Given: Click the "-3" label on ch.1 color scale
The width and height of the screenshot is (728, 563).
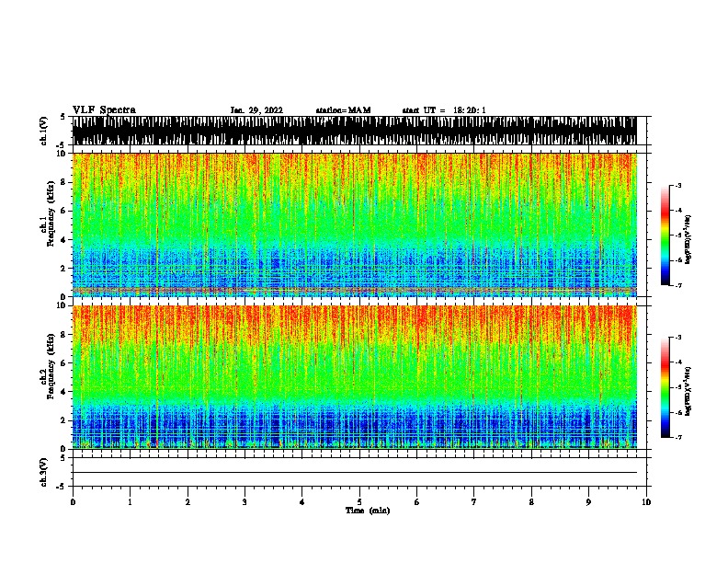Looking at the screenshot, I should pos(677,186).
